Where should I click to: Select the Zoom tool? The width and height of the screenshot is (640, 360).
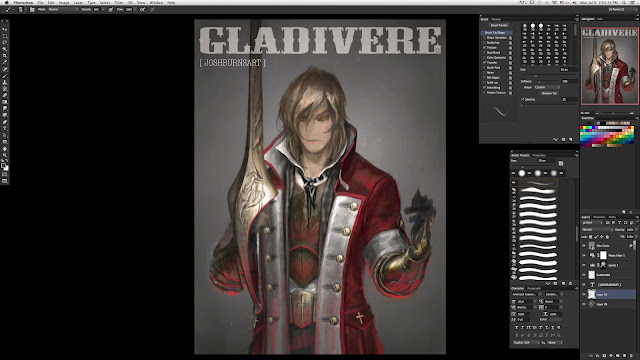[4, 155]
